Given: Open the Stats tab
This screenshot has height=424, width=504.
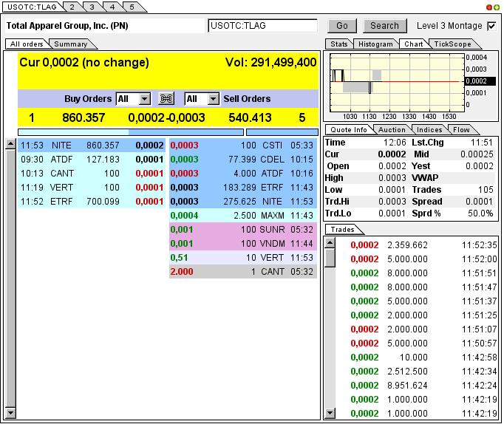Looking at the screenshot, I should click(x=338, y=44).
